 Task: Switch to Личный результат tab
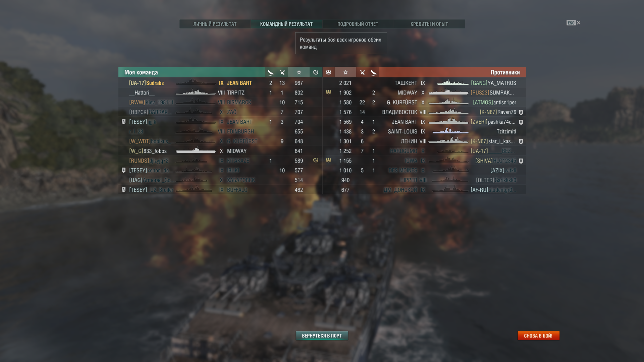point(215,24)
